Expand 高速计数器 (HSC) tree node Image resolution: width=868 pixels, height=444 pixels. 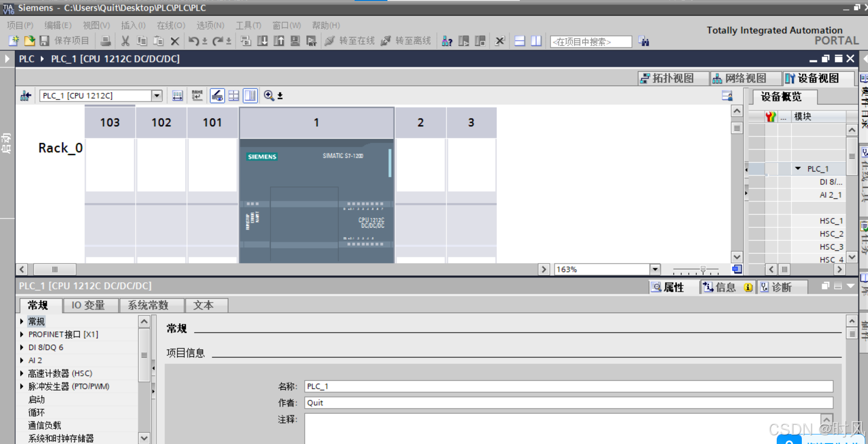22,373
